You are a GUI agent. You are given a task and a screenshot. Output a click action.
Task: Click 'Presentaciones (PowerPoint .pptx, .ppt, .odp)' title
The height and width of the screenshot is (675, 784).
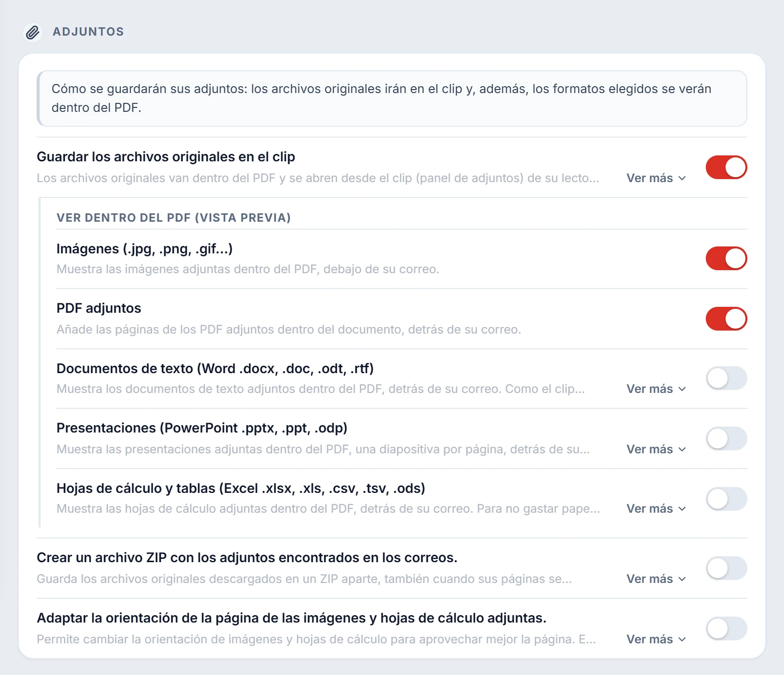pos(202,428)
